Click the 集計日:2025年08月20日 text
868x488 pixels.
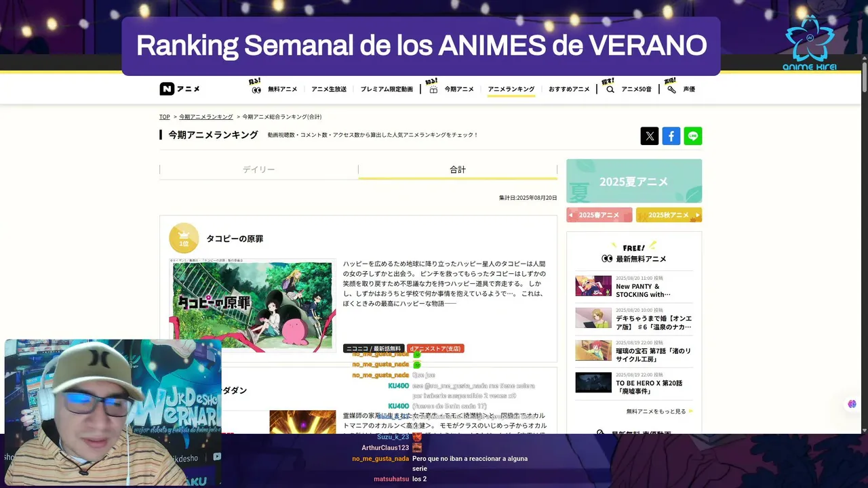coord(528,198)
